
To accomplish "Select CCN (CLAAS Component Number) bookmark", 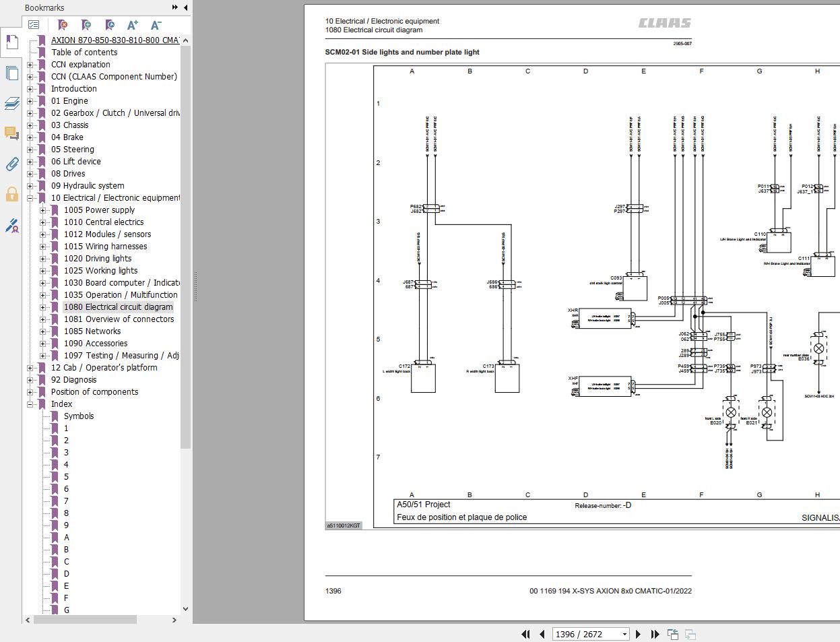I will click(x=114, y=77).
